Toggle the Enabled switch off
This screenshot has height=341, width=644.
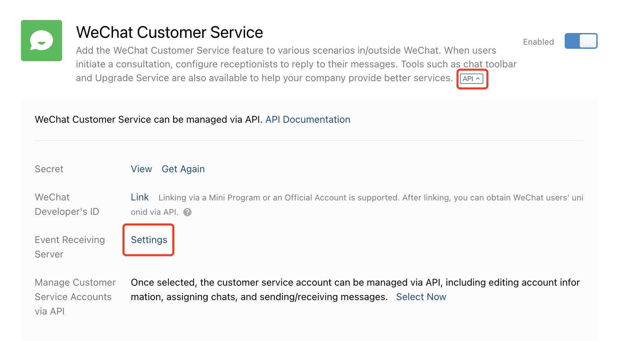[581, 41]
